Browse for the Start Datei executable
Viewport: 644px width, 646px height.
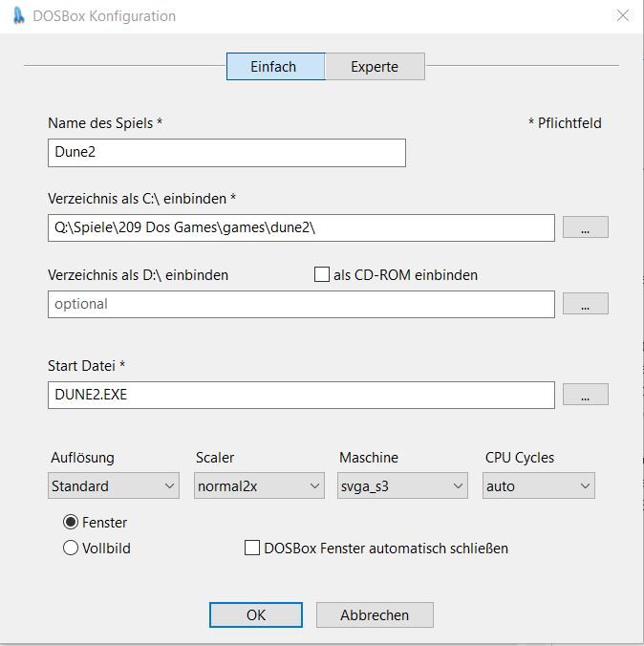coord(585,395)
